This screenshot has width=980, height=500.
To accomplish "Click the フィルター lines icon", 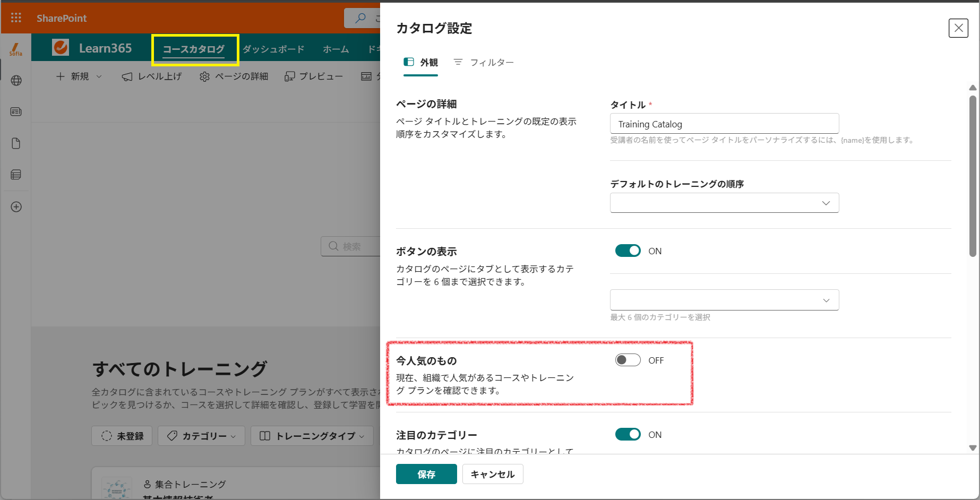I will (x=458, y=62).
